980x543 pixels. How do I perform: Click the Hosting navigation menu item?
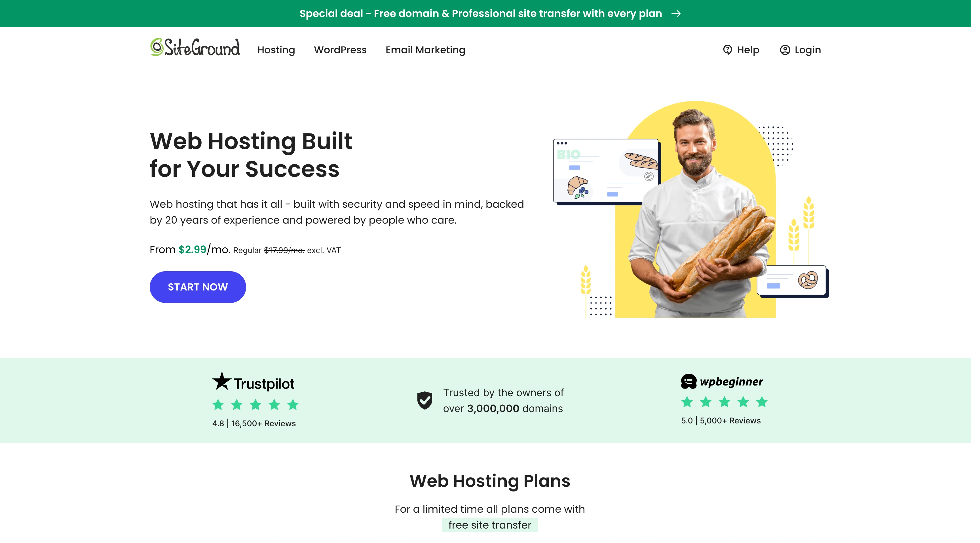[x=276, y=50]
